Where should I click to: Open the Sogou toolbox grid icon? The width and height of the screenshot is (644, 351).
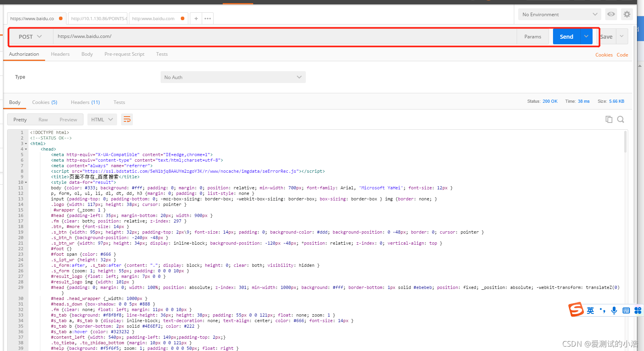point(638,311)
